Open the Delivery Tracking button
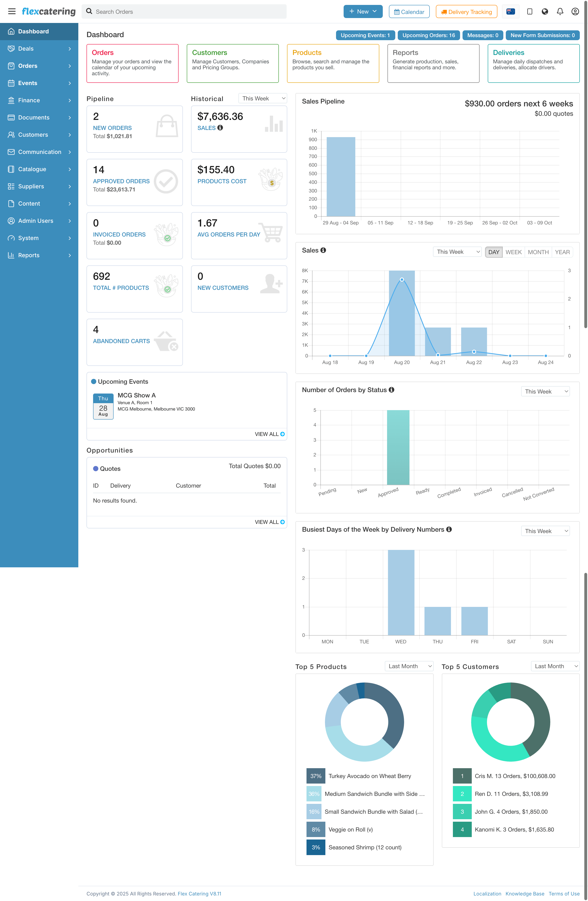The height and width of the screenshot is (901, 588). 466,12
